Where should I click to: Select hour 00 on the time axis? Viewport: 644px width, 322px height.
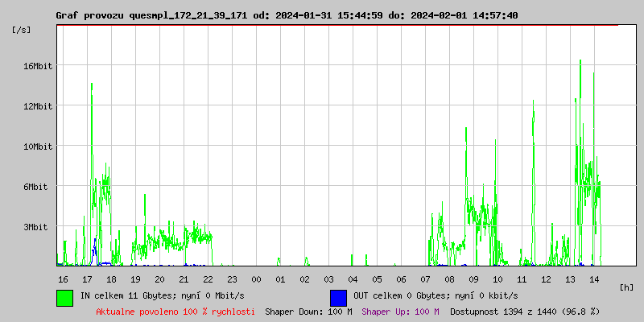point(256,279)
